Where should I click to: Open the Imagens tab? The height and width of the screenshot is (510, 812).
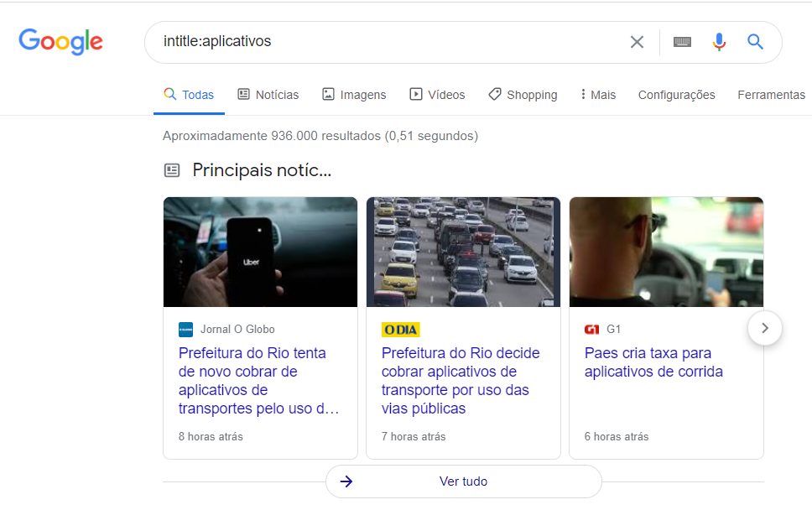point(354,95)
